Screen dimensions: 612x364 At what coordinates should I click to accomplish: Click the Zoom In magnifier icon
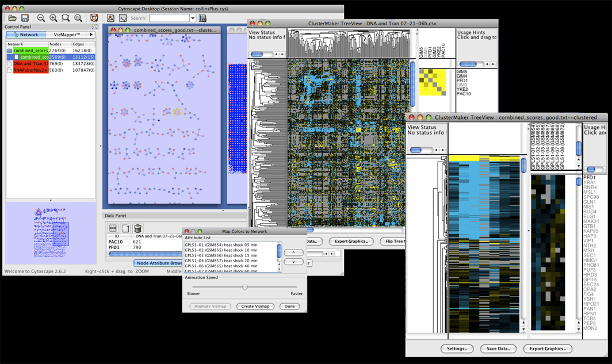point(53,18)
